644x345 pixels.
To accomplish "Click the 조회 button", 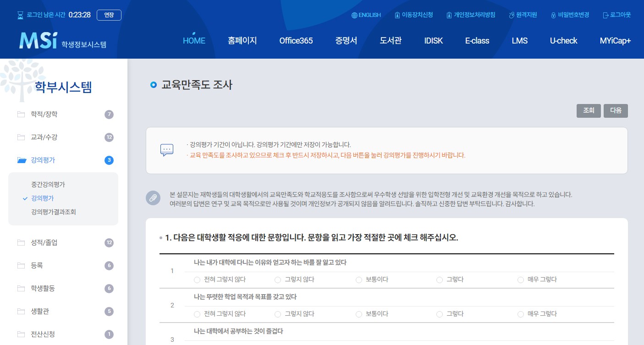I will [589, 110].
